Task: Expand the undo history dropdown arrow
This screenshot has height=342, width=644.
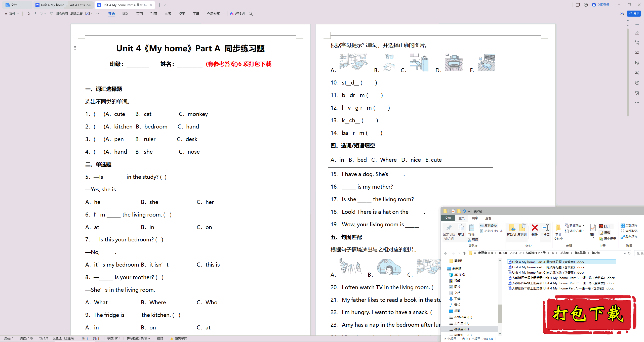Action: [x=45, y=14]
